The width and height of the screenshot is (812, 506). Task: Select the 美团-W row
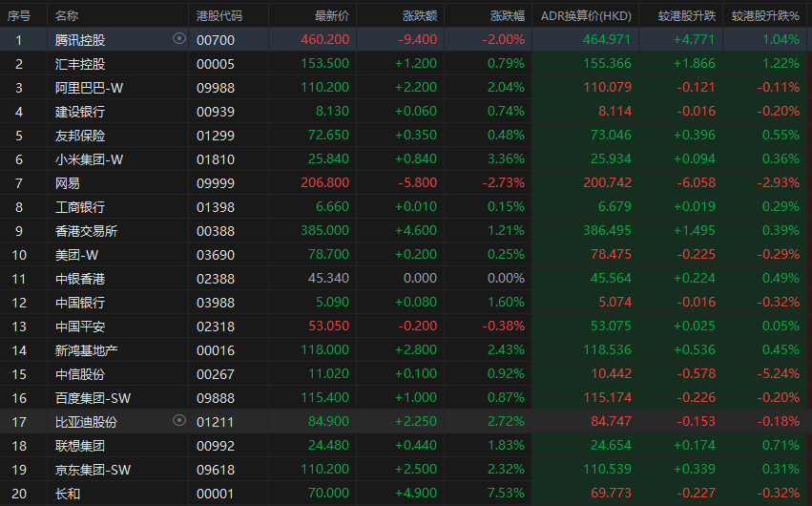(406, 254)
